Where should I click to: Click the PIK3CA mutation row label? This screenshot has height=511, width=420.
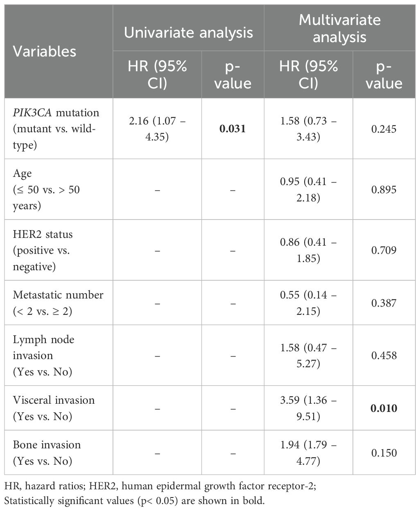point(56,129)
